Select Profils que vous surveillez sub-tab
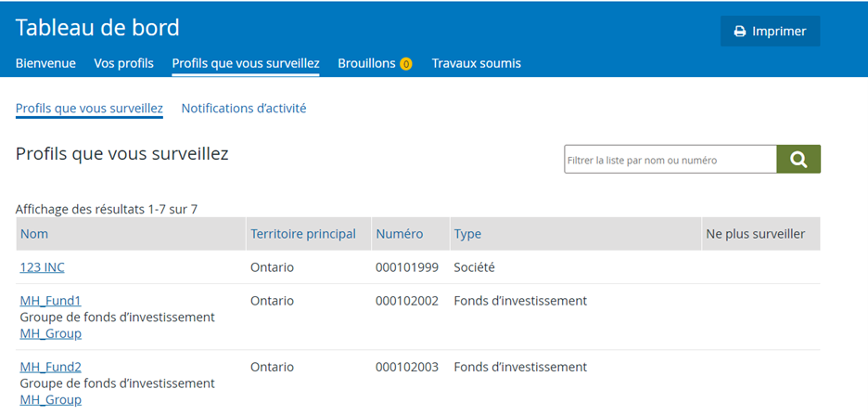Screen dimensions: 868x415 [x=89, y=108]
